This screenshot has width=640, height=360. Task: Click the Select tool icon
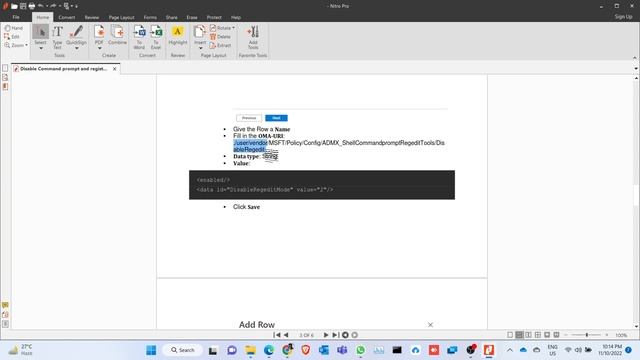[x=40, y=32]
